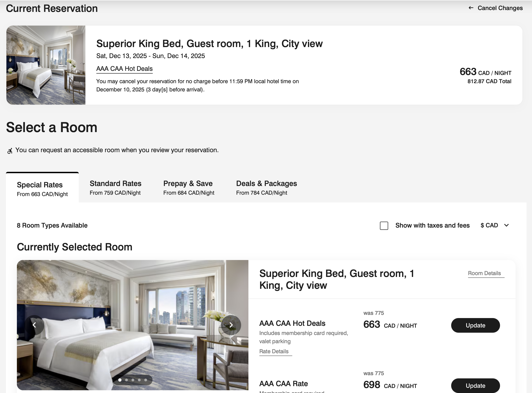Click Update for AAA CAA Hot Deals rate

click(475, 325)
